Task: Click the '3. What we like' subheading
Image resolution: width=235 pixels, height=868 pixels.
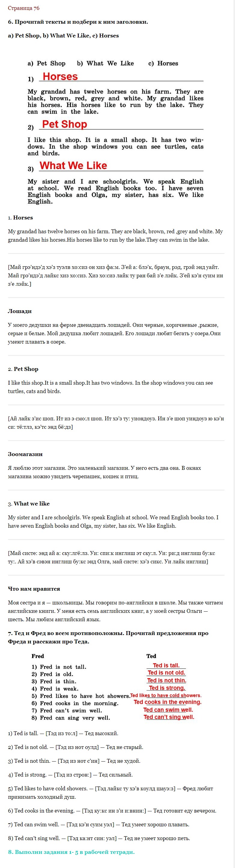Action: point(29,503)
